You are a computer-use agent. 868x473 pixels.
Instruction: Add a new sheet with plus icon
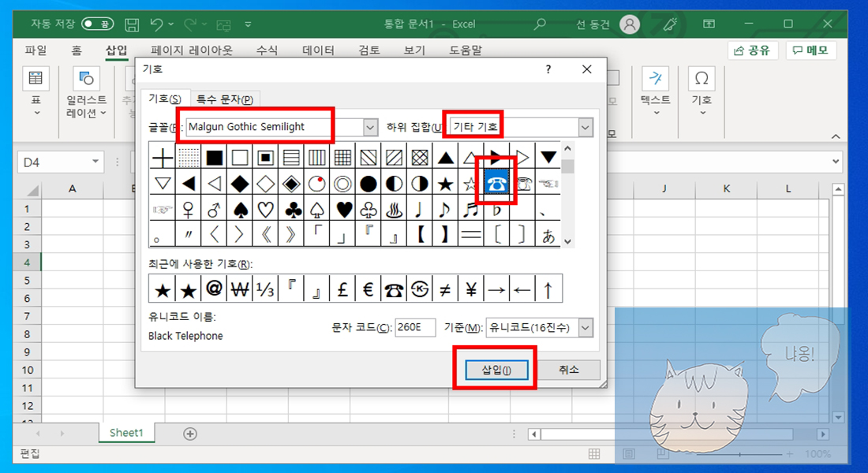190,434
